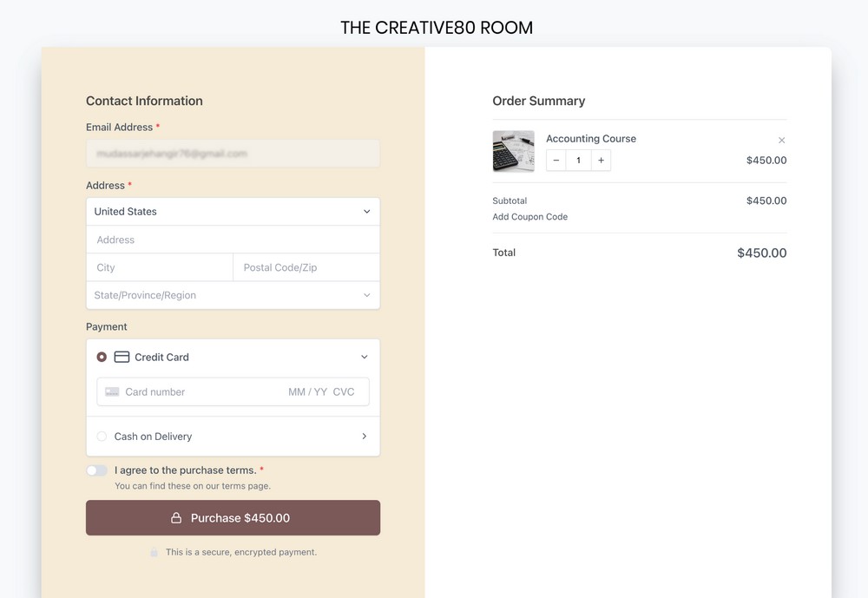This screenshot has width=868, height=598.
Task: Open the Cash on Delivery details chevron
Action: (365, 436)
